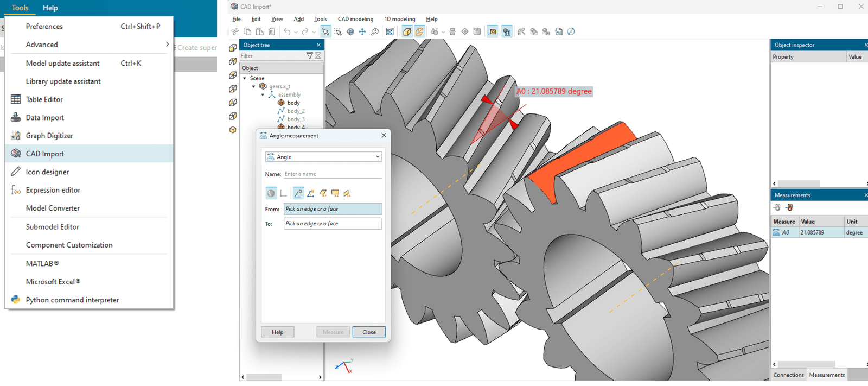
Task: Open the CAD modeling menu
Action: click(x=356, y=19)
